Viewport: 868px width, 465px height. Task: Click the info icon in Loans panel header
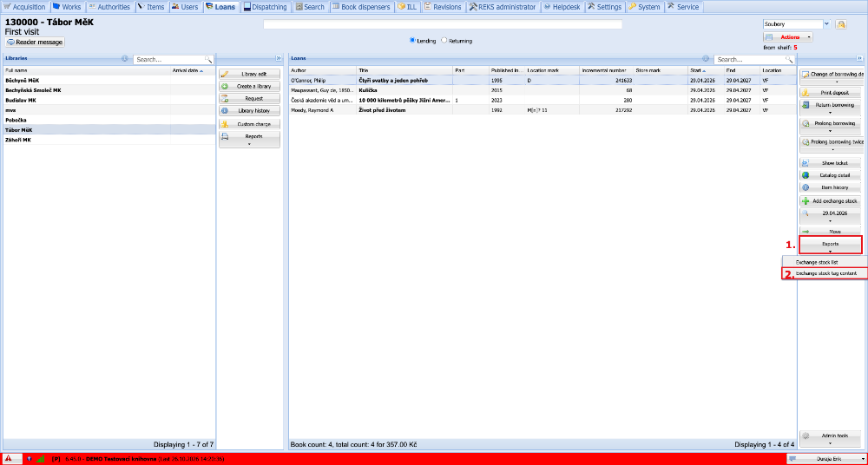coord(705,58)
